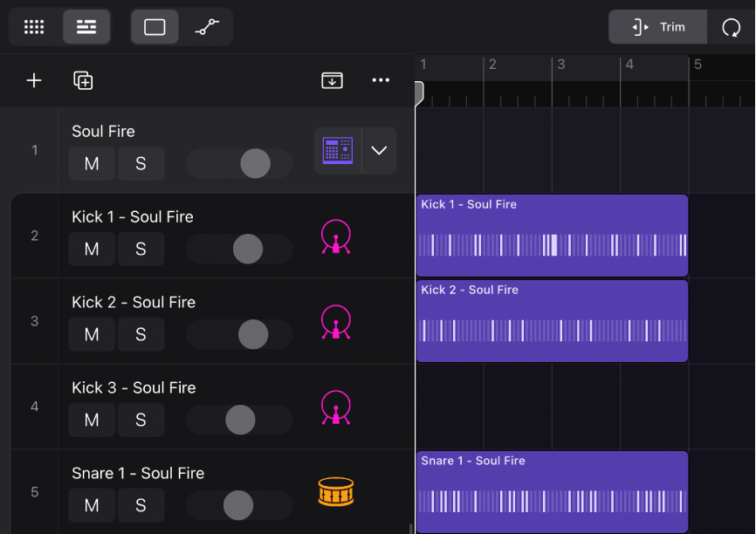Image resolution: width=756 pixels, height=534 pixels.
Task: Solo the Snare 1 track
Action: tap(141, 505)
